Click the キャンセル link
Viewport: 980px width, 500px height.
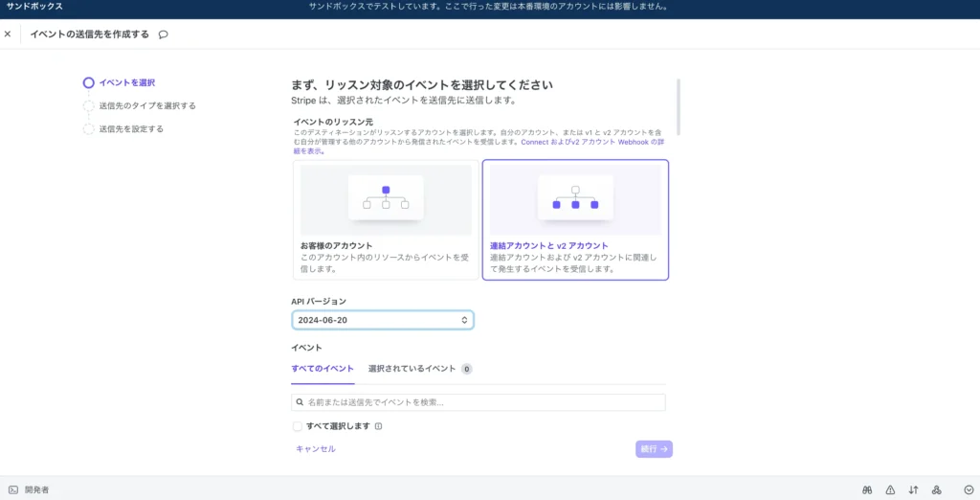[316, 448]
